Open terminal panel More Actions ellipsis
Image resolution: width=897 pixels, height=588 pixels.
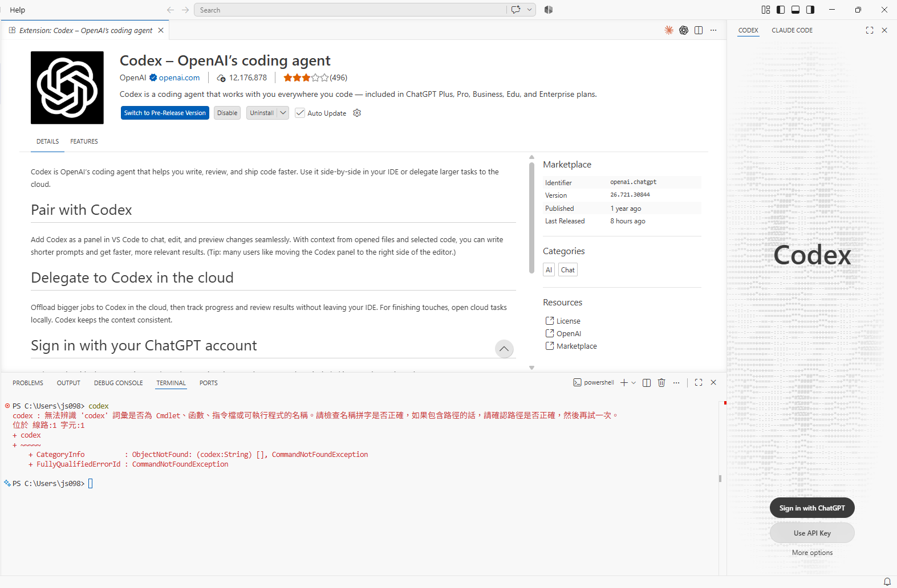[x=676, y=382]
